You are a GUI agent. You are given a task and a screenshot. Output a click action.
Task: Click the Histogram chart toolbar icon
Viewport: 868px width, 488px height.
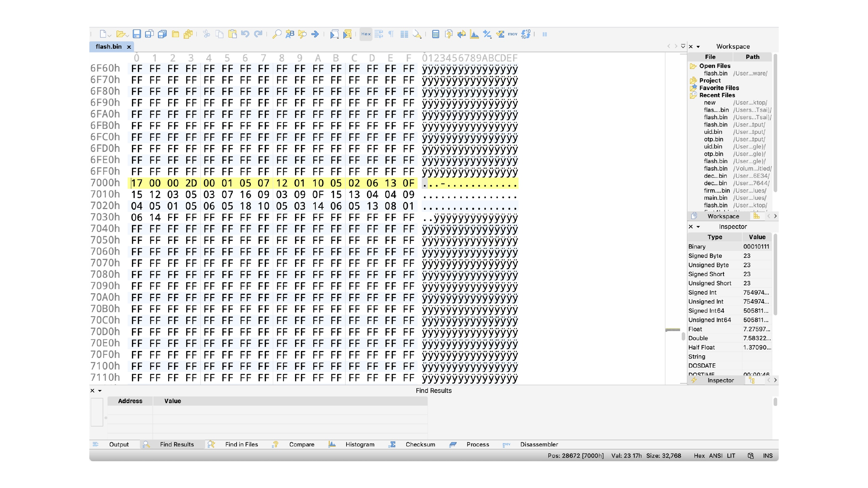coord(474,34)
